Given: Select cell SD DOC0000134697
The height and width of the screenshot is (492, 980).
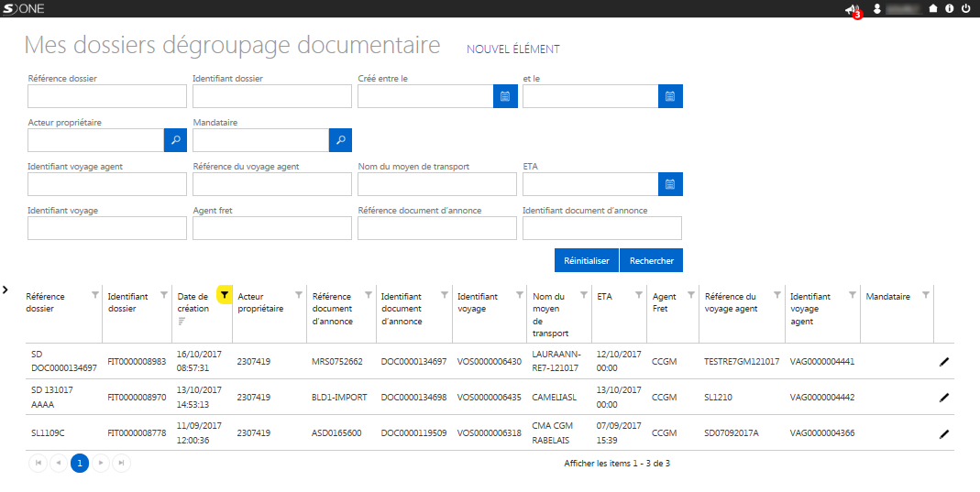Looking at the screenshot, I should coord(64,362).
